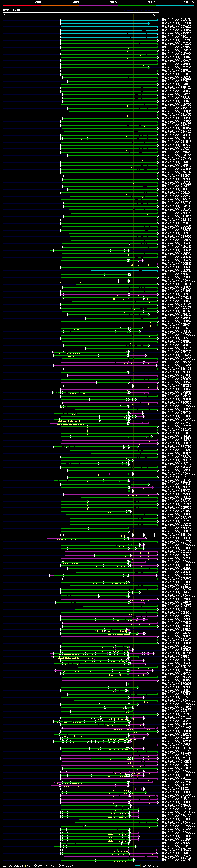
Task: Select hit UniRef100_P49310
Action: 177,37
